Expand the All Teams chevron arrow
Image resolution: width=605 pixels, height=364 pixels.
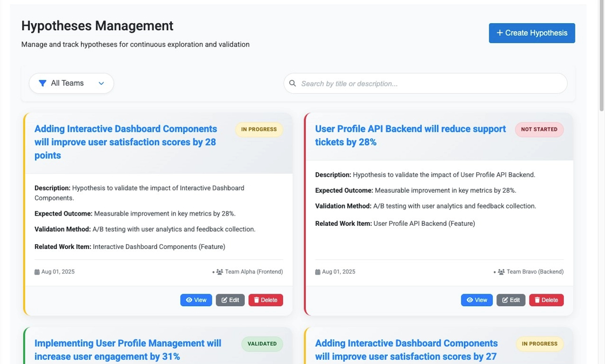[x=101, y=83]
